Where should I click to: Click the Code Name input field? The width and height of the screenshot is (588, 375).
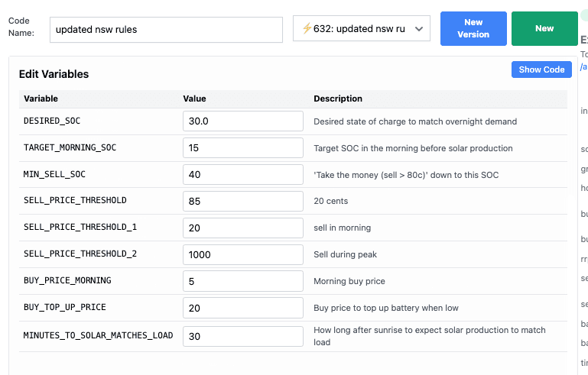click(166, 30)
